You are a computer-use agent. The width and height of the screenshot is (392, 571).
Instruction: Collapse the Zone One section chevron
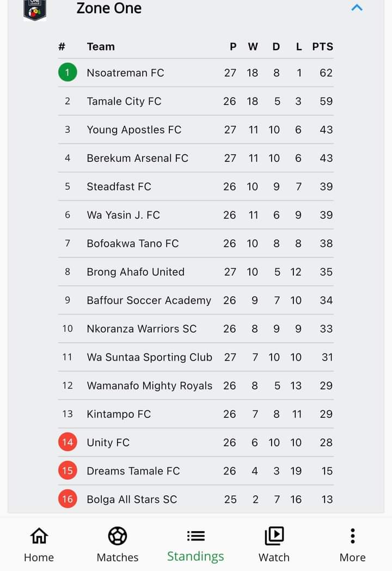pos(357,7)
